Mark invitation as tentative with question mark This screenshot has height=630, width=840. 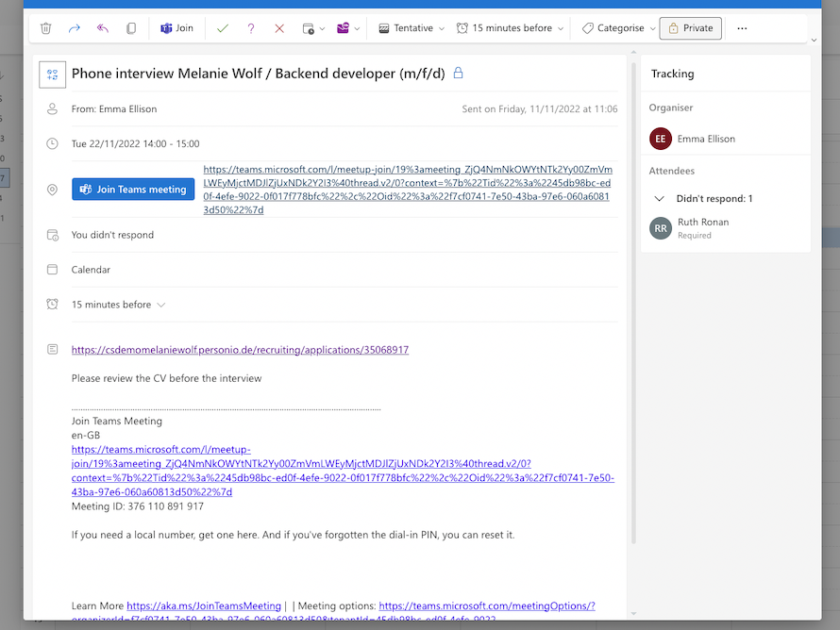(251, 28)
